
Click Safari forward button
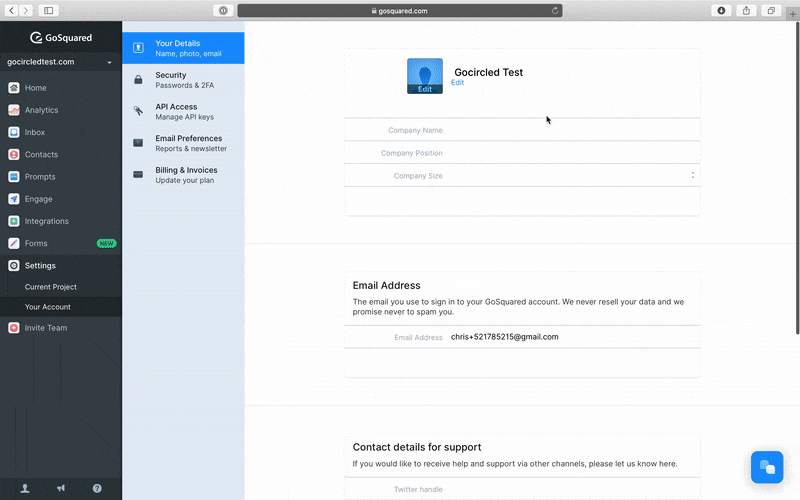[26, 10]
